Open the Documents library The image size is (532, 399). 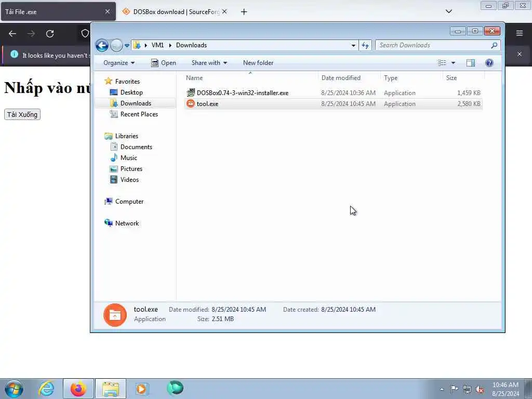136,147
